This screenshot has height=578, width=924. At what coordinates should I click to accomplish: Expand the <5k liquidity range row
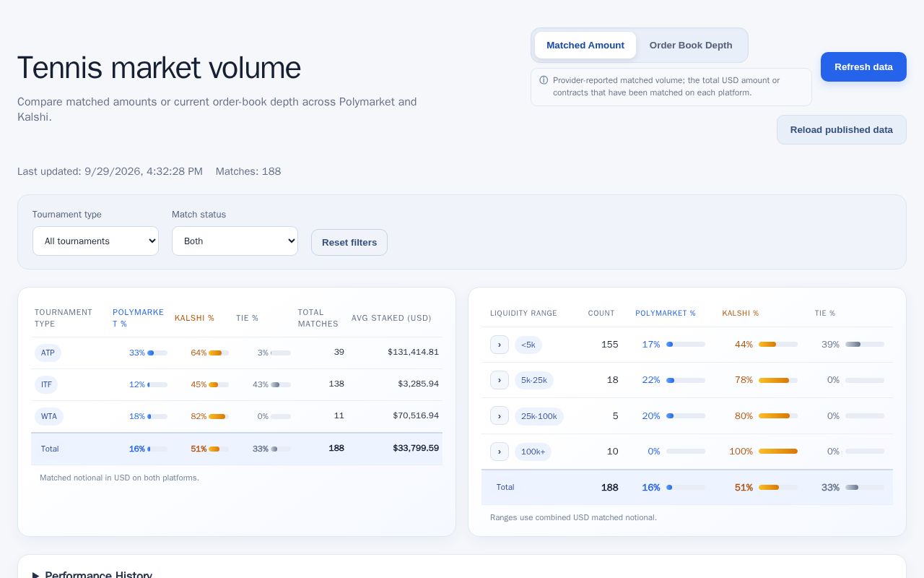500,345
